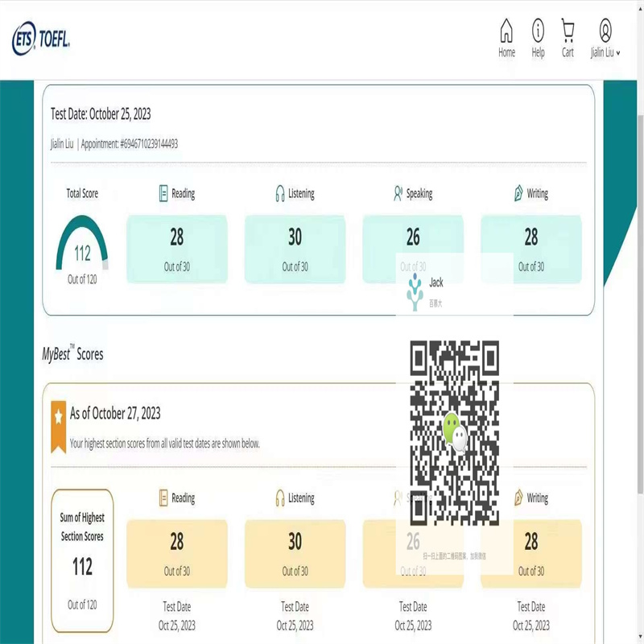Click the Writing pen icon in MyBest Scores
Screen dimensions: 644x644
[518, 497]
